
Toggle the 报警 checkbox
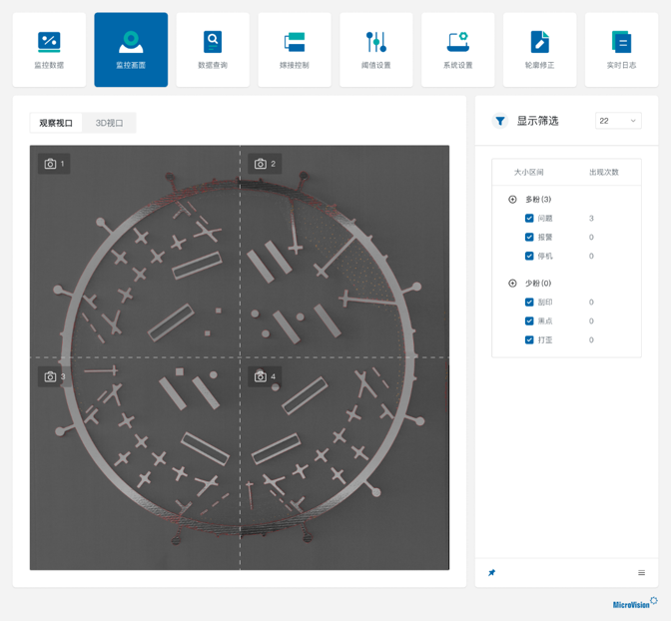point(529,238)
